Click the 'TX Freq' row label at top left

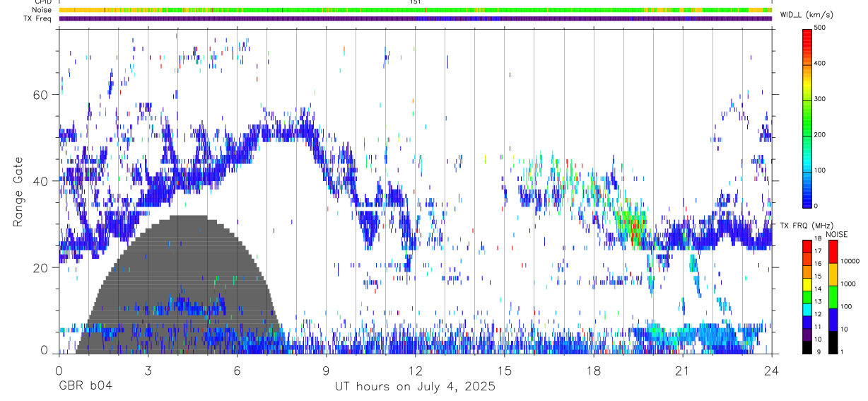pos(38,18)
